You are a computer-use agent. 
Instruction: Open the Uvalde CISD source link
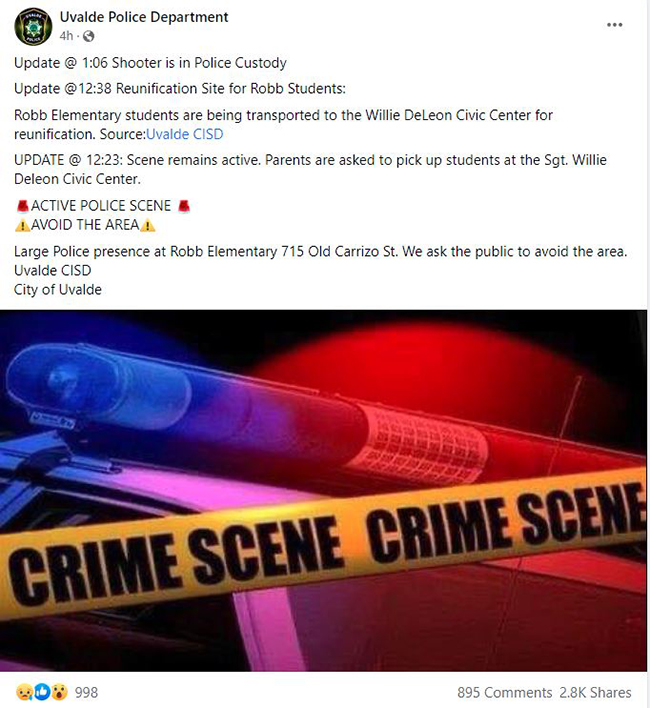pos(185,134)
